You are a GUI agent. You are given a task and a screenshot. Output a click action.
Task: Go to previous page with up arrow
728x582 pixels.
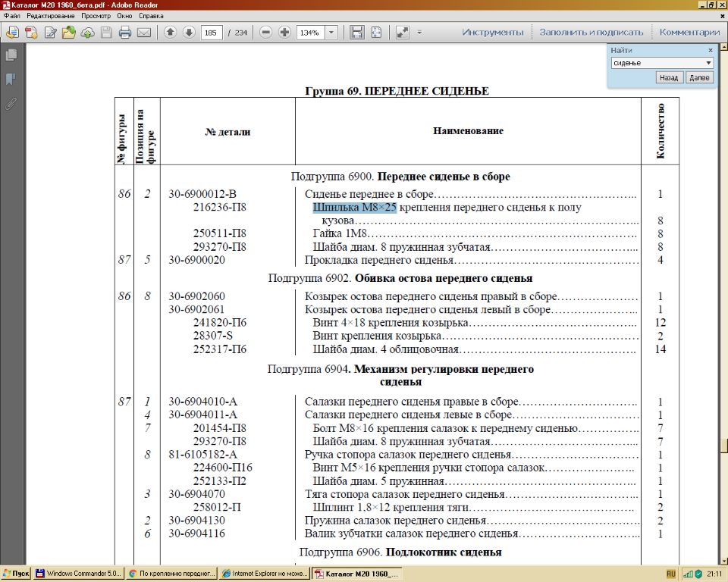[x=171, y=33]
